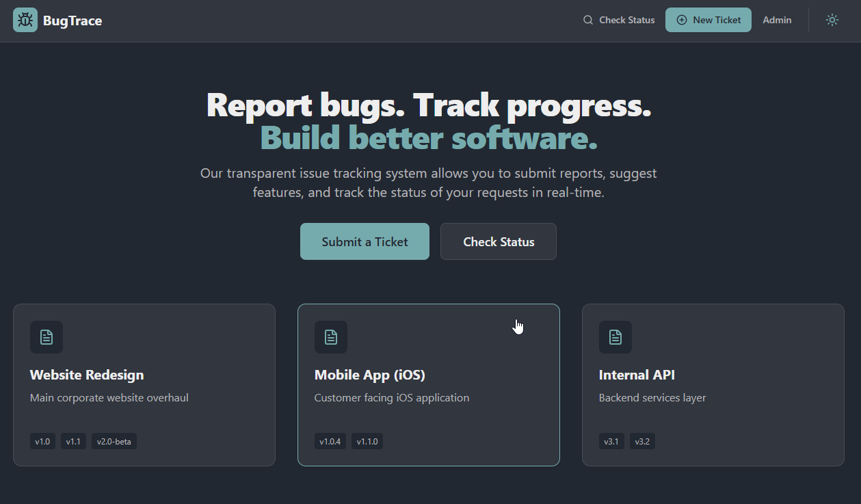Click the Website Redesign document icon

pos(47,337)
